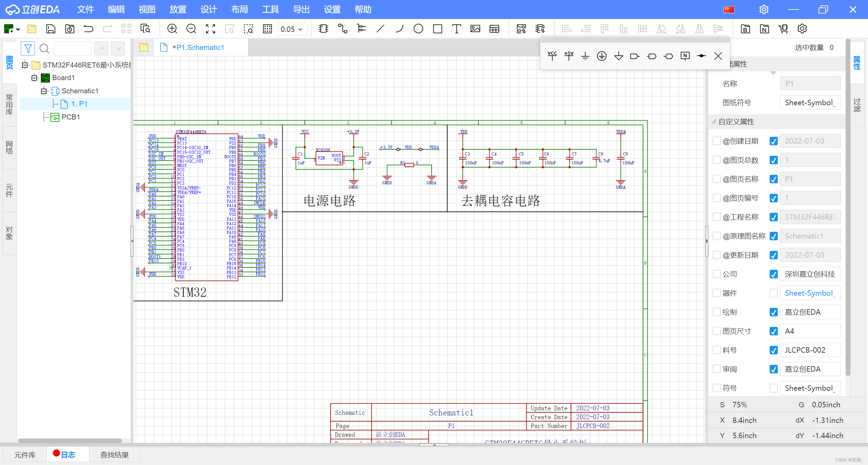Viewport: 868px width, 465px height.
Task: Click the Zoom Out magnifier icon
Action: [191, 29]
